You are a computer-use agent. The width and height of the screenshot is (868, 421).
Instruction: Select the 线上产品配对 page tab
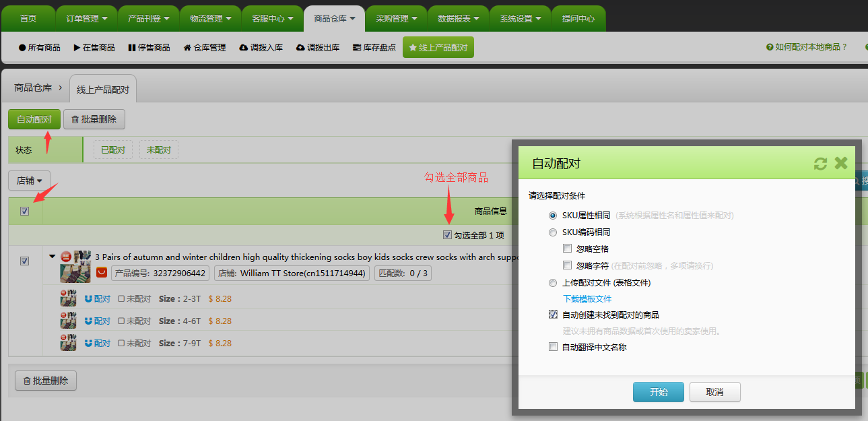point(102,90)
